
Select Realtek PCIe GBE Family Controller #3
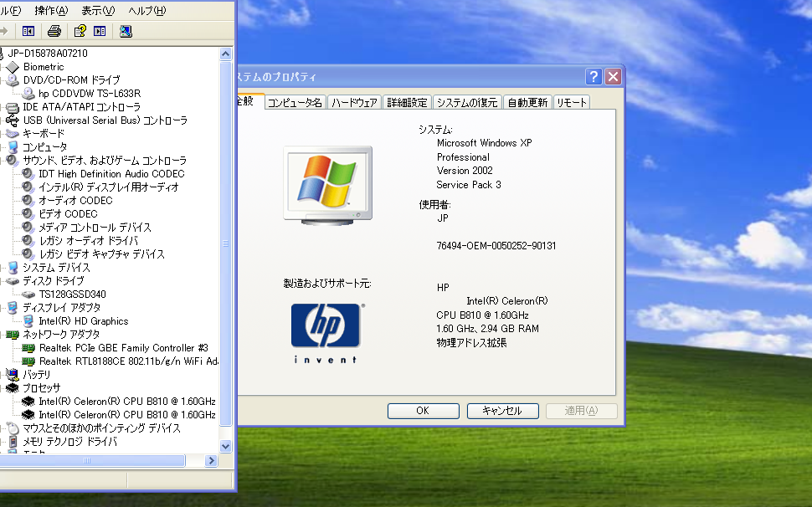[123, 348]
